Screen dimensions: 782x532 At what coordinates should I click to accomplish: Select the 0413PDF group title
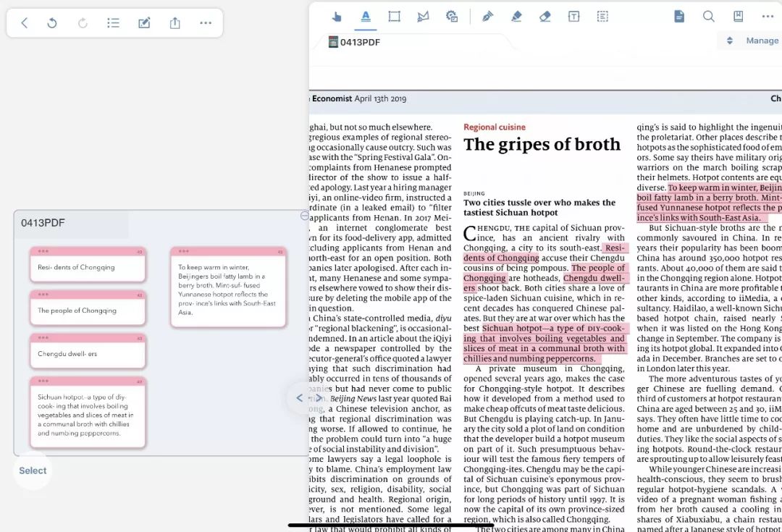[43, 223]
